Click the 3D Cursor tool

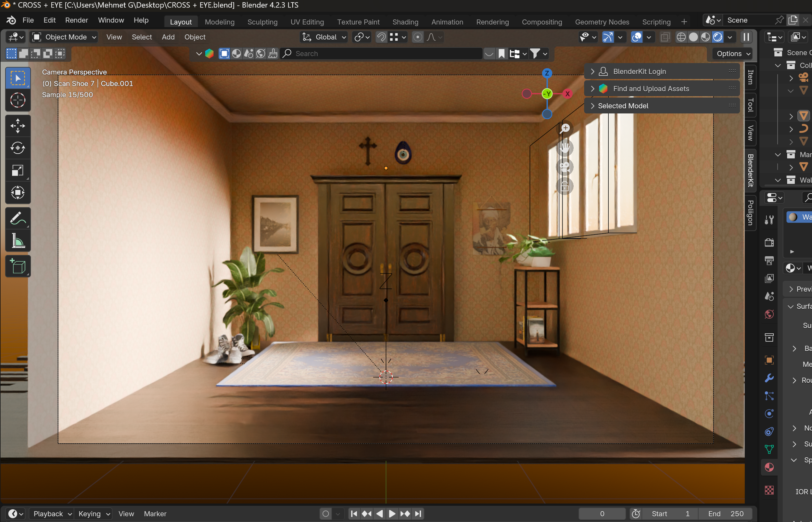pyautogui.click(x=18, y=100)
